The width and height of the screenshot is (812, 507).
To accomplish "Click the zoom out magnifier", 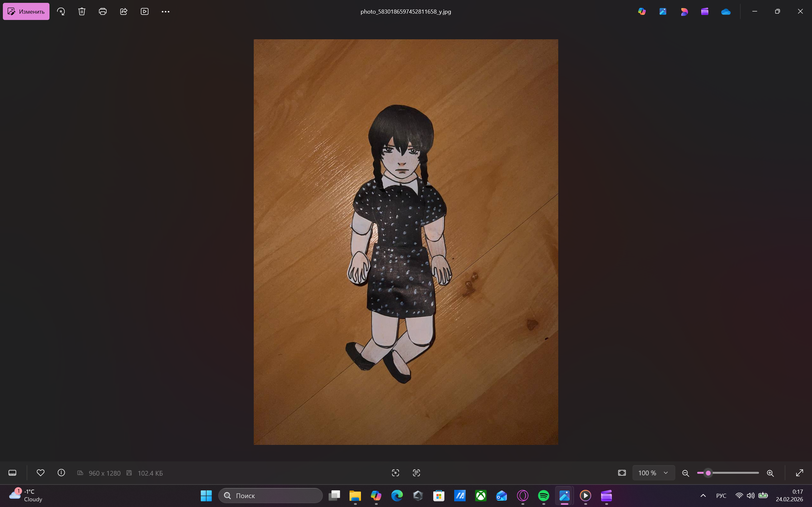I will pos(685,473).
